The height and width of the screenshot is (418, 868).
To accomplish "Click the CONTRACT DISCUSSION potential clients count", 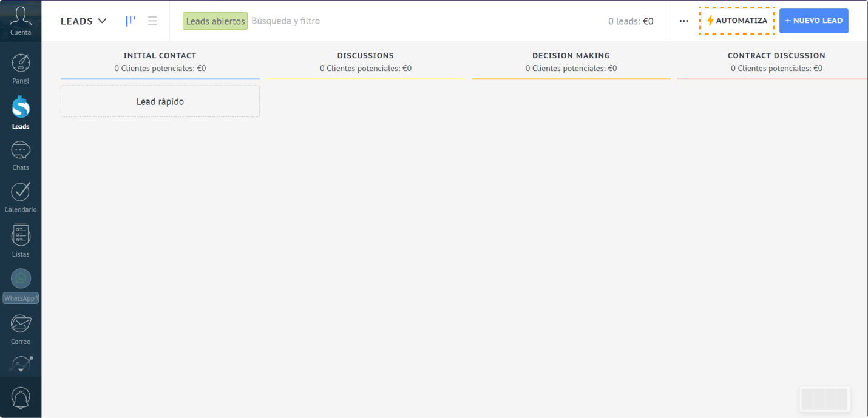I will point(776,68).
